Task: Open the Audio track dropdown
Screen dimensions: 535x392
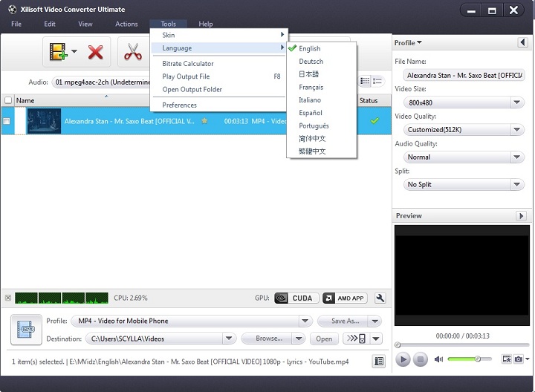Action: click(101, 82)
